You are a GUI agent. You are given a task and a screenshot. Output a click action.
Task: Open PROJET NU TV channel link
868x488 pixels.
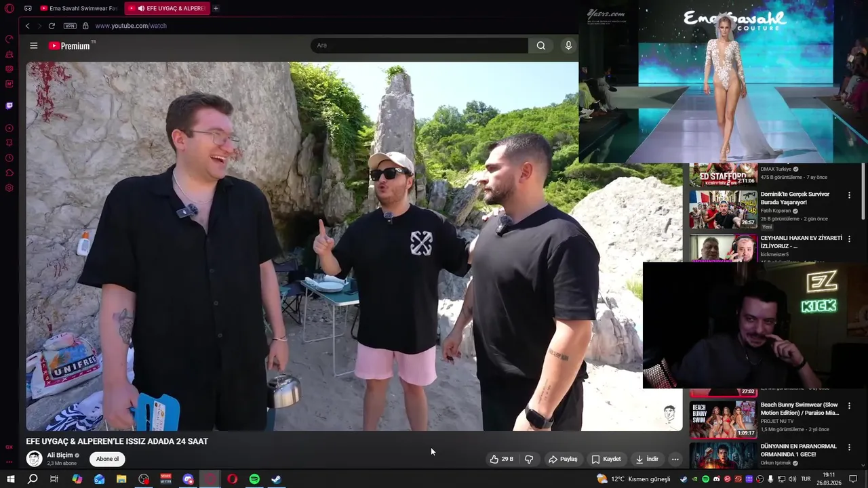tap(776, 421)
